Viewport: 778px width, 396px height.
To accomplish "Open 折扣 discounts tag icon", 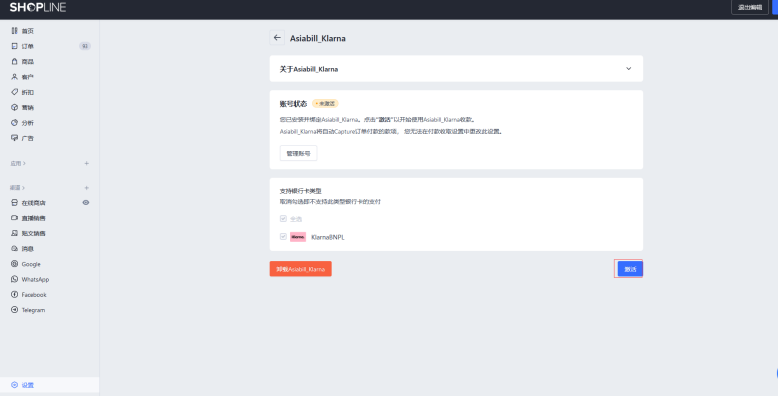I will click(14, 92).
